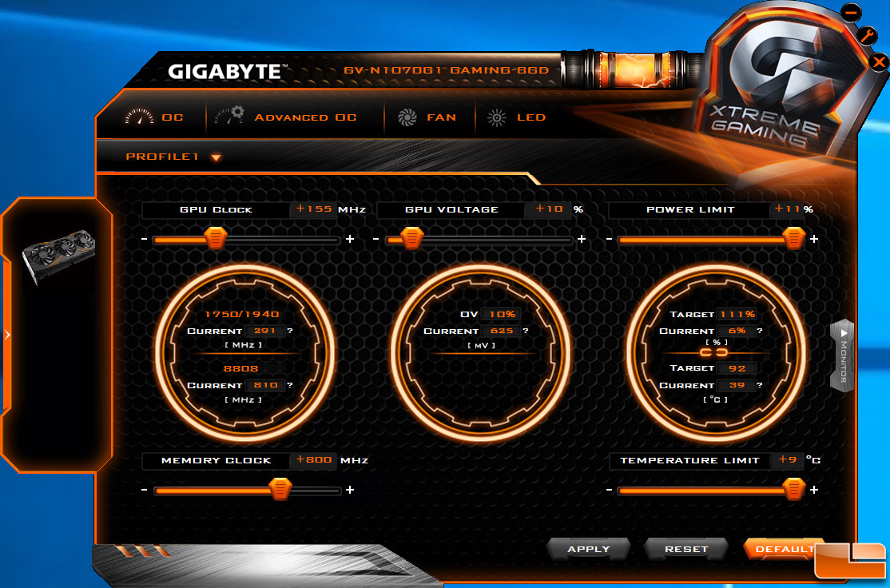Close the Xtreme Gaming utility

(x=879, y=62)
